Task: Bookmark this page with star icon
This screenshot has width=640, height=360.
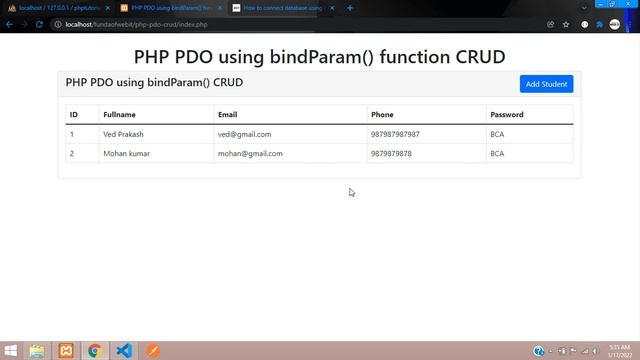Action: pyautogui.click(x=566, y=24)
